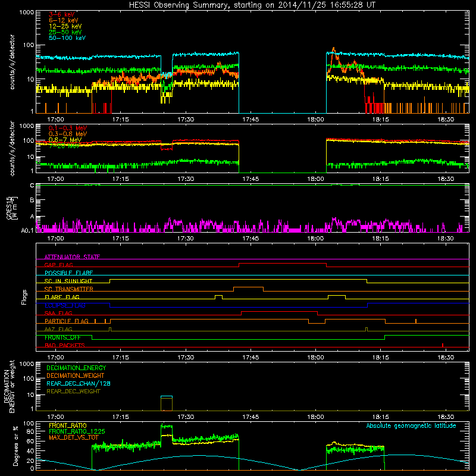
Task: Select the 3-6 keV legend label
Action: [x=62, y=14]
